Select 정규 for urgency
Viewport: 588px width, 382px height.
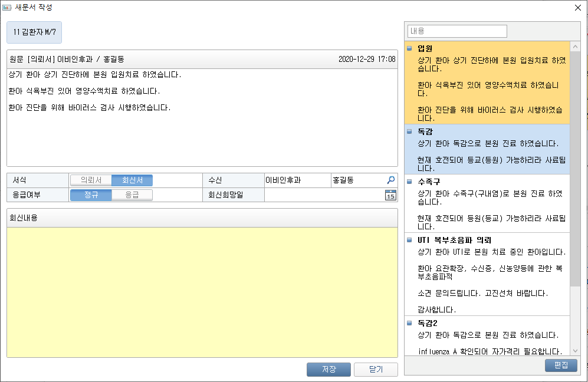91,195
